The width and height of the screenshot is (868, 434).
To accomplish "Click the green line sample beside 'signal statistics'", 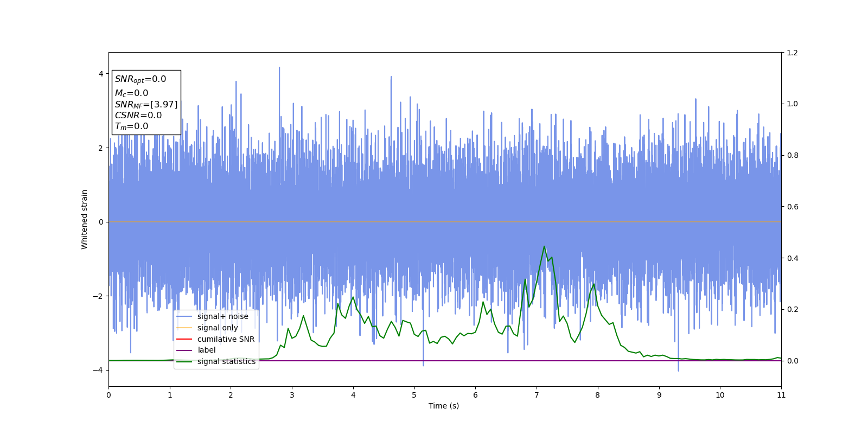I will coord(184,362).
